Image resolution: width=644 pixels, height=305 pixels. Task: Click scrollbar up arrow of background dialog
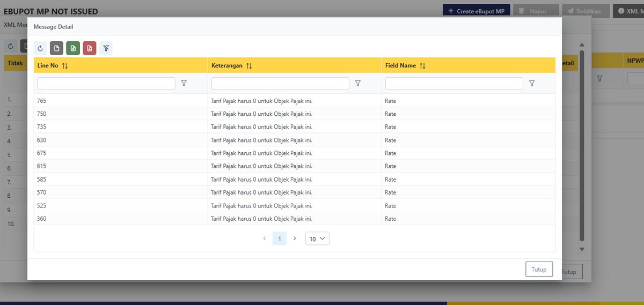(x=582, y=45)
